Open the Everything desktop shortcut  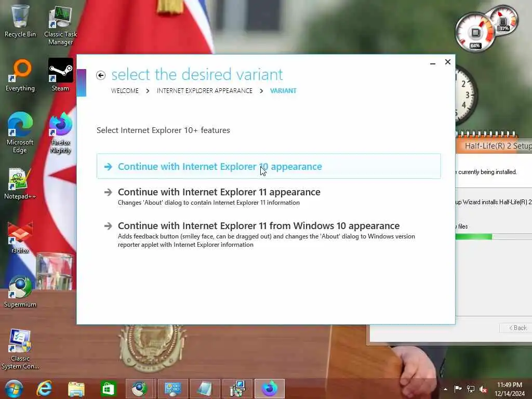click(20, 75)
